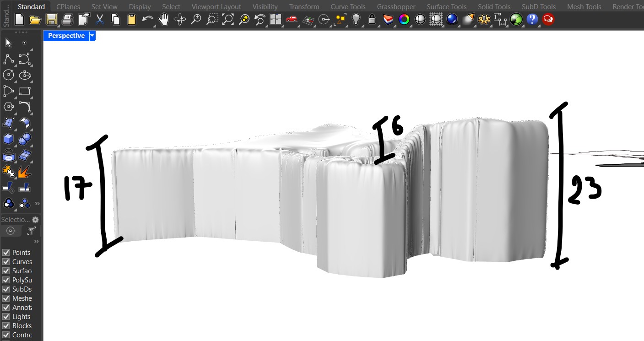Click the Copy icon in the toolbar

click(x=116, y=20)
